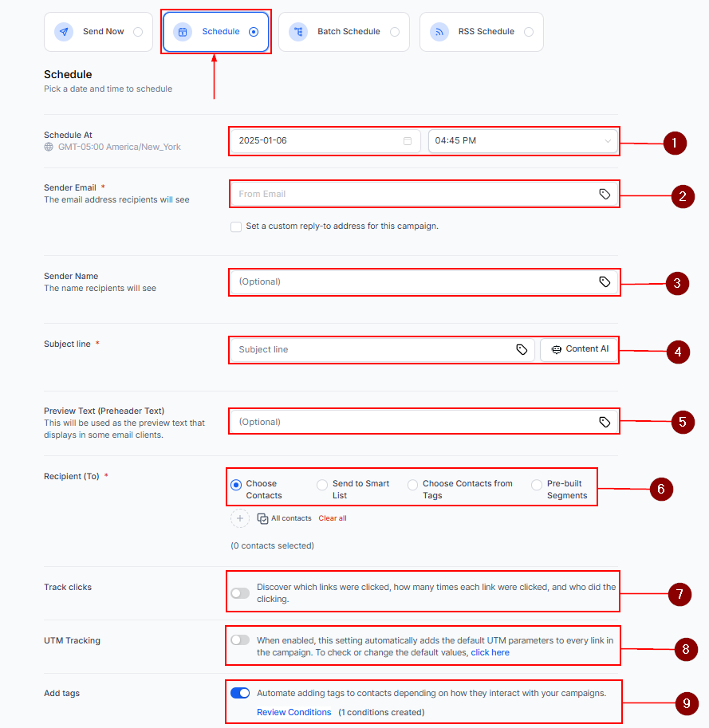Viewport: 709px width, 728px height.
Task: Click the All contacts checklist icon
Action: [263, 518]
